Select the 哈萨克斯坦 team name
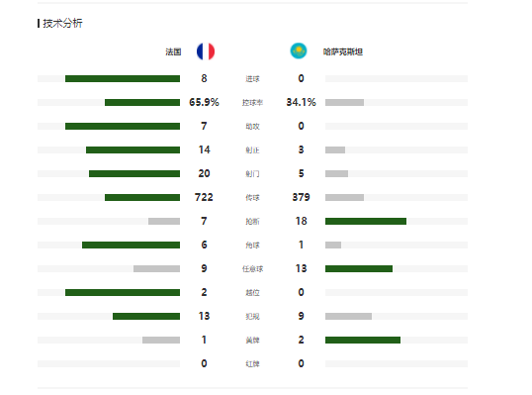Screen dimensions: 532x395 (343, 51)
